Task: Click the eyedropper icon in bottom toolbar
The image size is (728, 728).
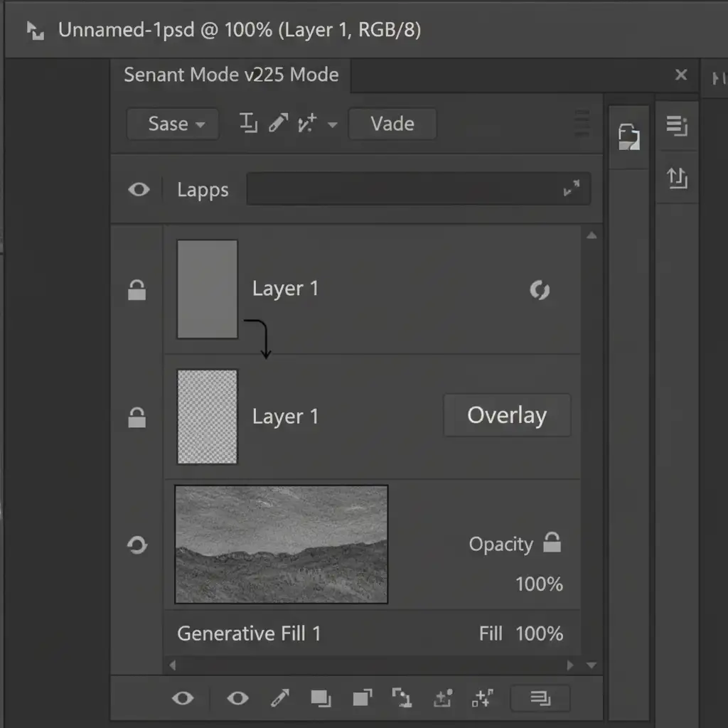Action: click(x=279, y=699)
